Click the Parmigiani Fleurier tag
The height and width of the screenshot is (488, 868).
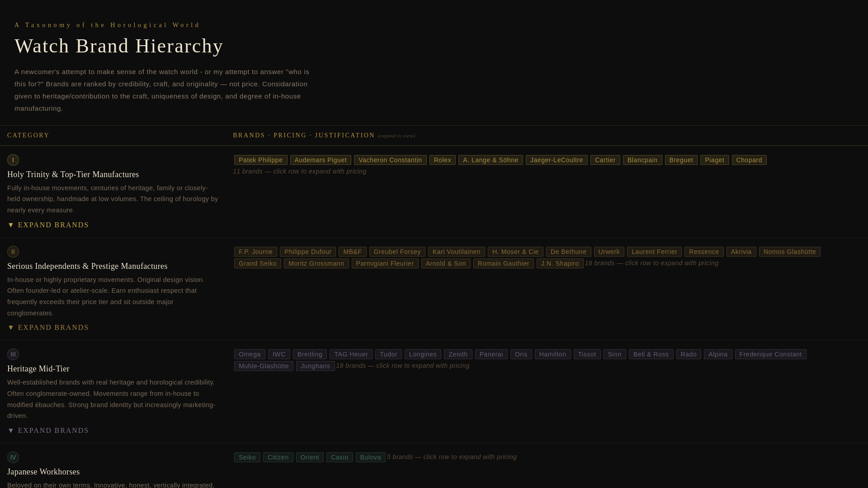(385, 263)
